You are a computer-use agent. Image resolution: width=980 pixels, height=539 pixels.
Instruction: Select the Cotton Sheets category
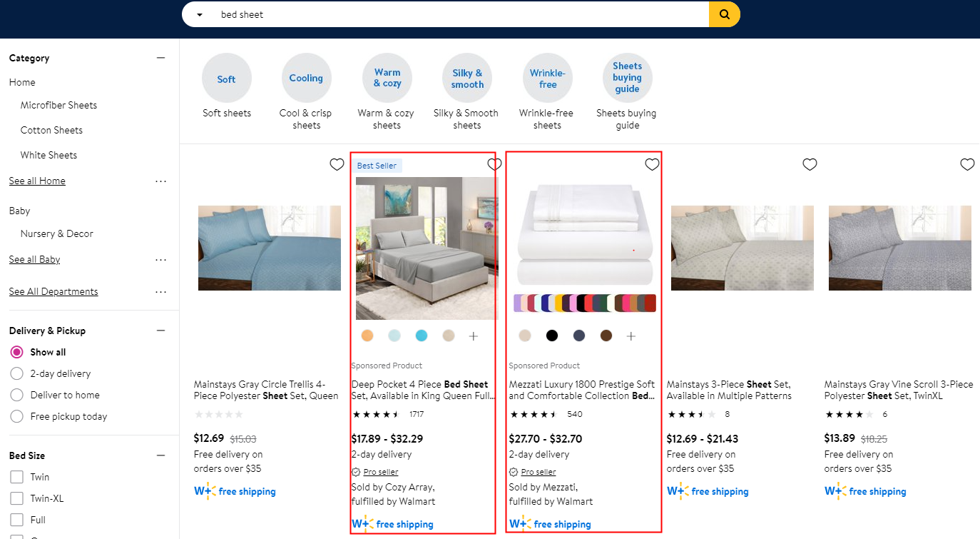(51, 129)
